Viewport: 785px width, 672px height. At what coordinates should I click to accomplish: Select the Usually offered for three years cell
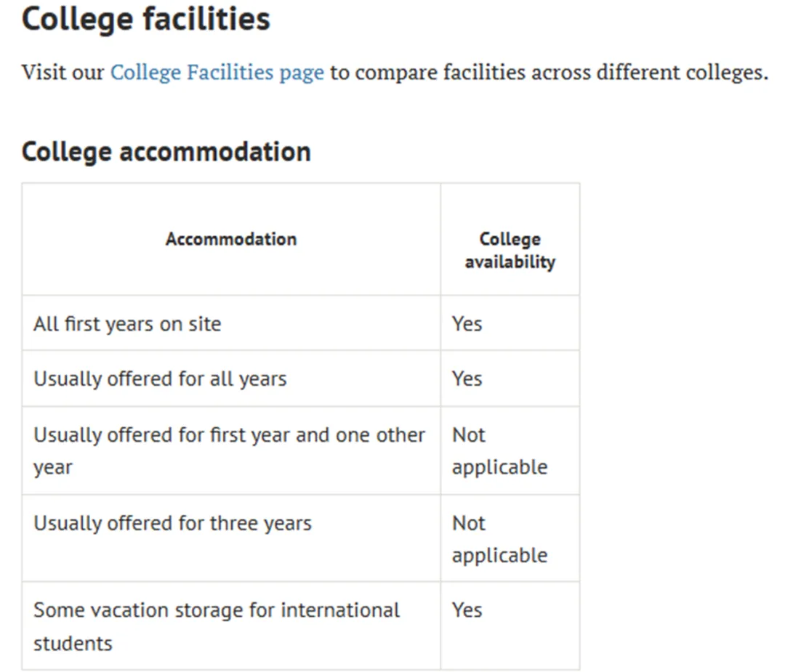(231, 538)
